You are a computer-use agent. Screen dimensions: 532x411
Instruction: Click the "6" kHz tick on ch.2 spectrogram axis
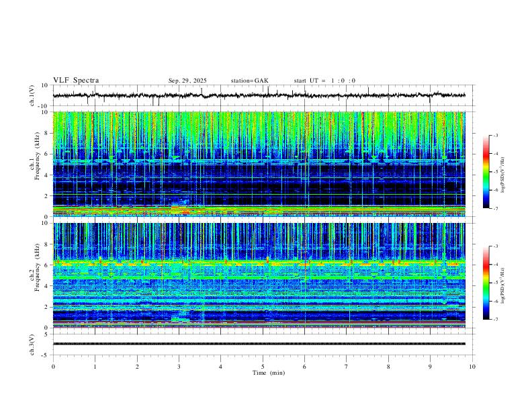(x=46, y=265)
